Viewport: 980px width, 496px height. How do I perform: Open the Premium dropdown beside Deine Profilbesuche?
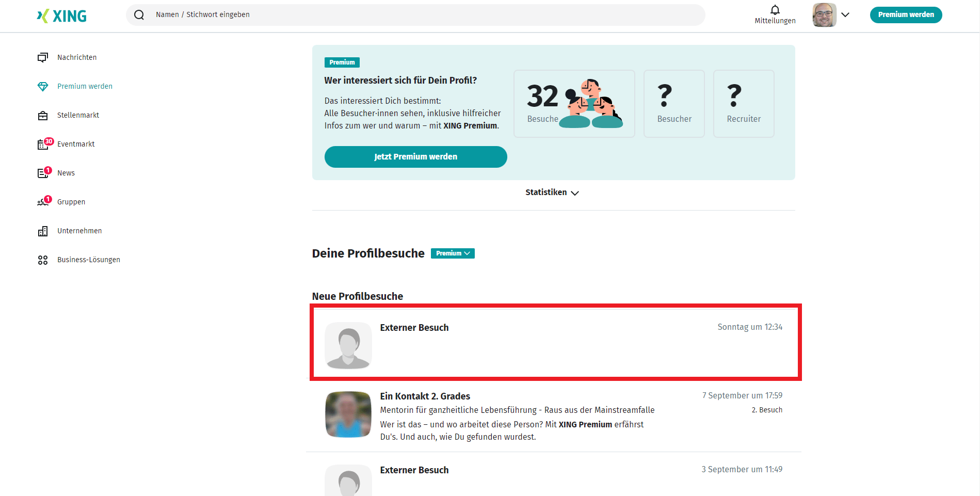point(453,253)
